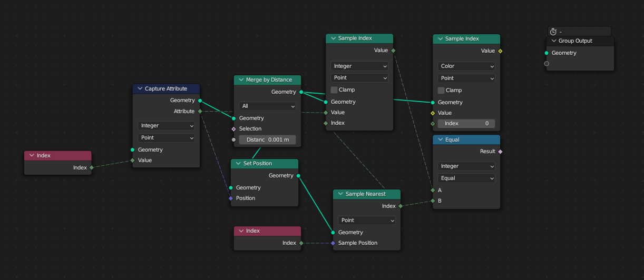Screen dimensions: 644x280
Task: Click the Sample Position socket on Sample Nearest
Action: coord(333,243)
